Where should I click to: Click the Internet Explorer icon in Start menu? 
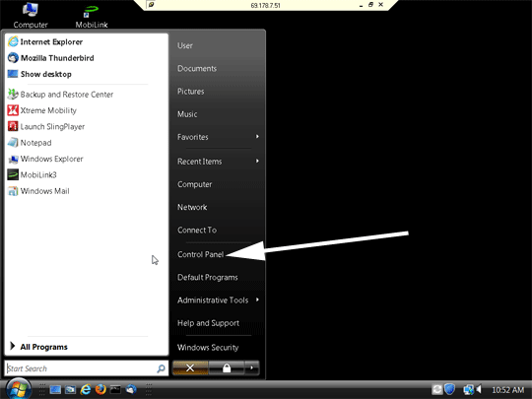pyautogui.click(x=13, y=41)
